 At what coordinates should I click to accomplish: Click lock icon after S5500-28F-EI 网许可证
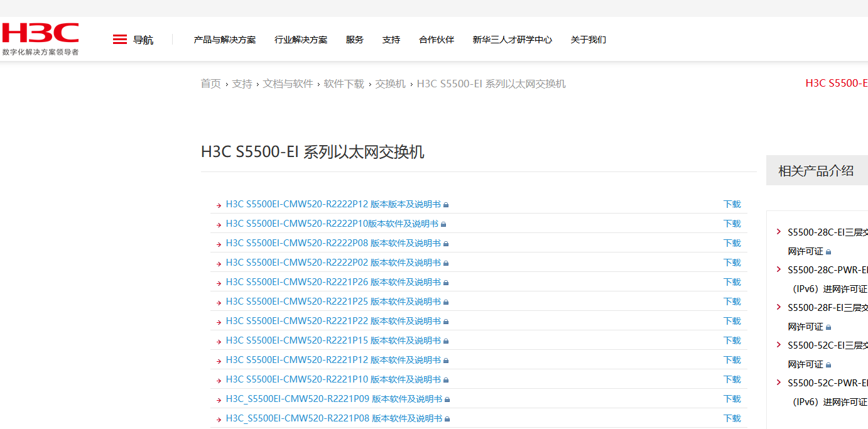828,327
